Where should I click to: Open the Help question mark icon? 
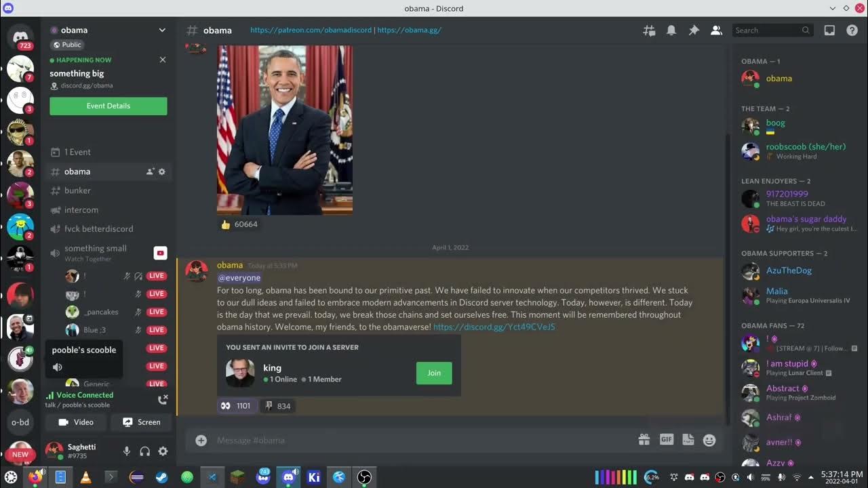click(852, 30)
